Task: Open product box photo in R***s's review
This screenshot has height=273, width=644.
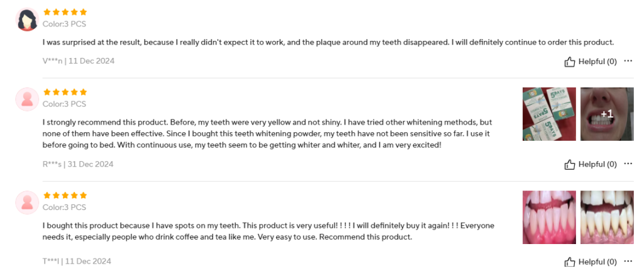Action: click(549, 114)
